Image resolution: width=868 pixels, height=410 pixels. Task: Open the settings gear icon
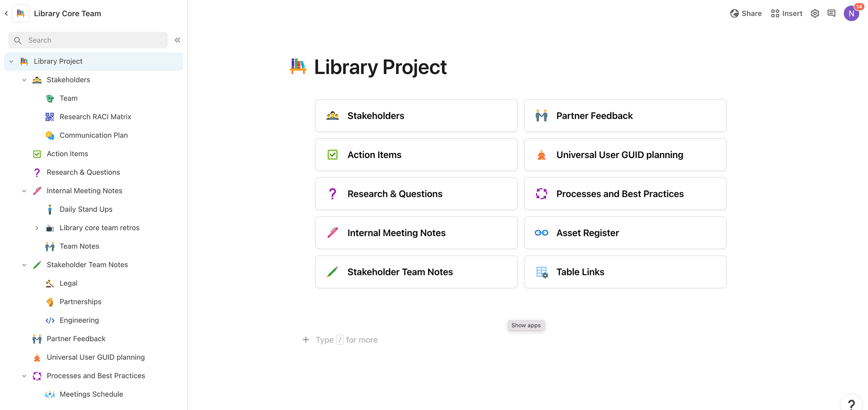(x=815, y=14)
